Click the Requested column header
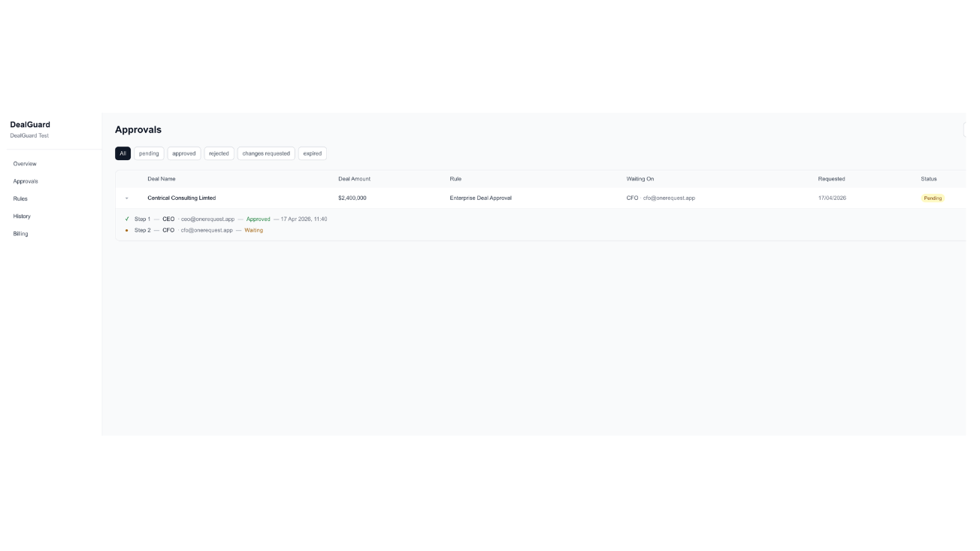The width and height of the screenshot is (980, 551). click(x=831, y=179)
